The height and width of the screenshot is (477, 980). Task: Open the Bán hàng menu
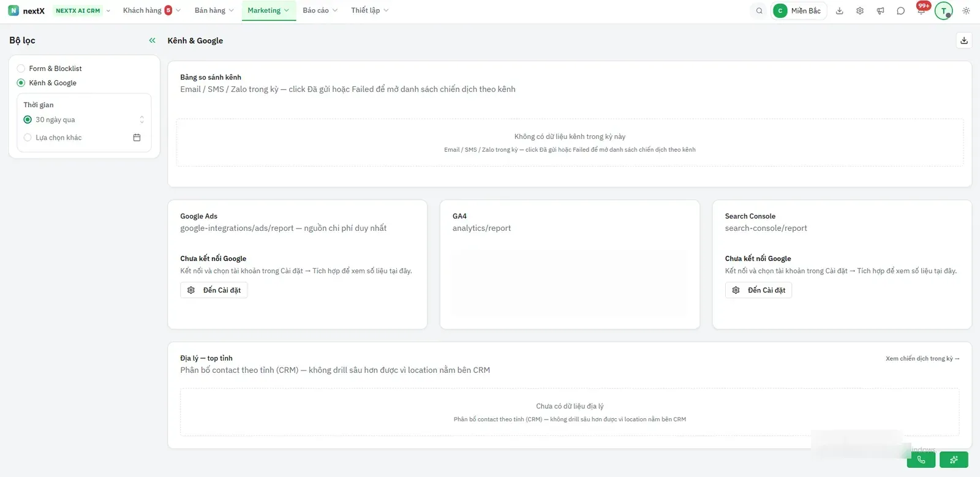[214, 10]
